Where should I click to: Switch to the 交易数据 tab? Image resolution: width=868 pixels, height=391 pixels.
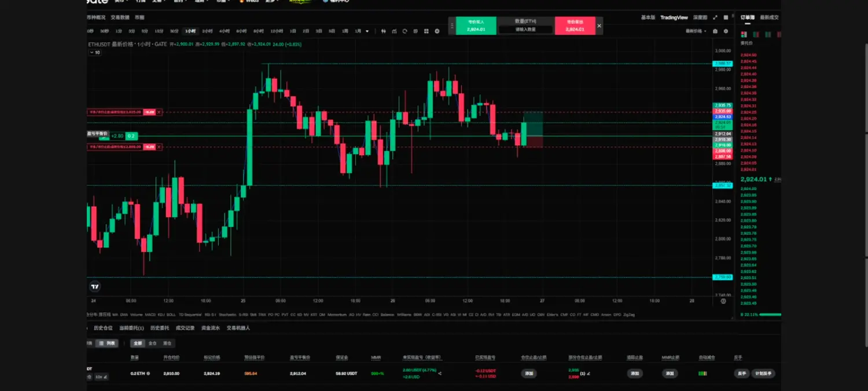[120, 17]
